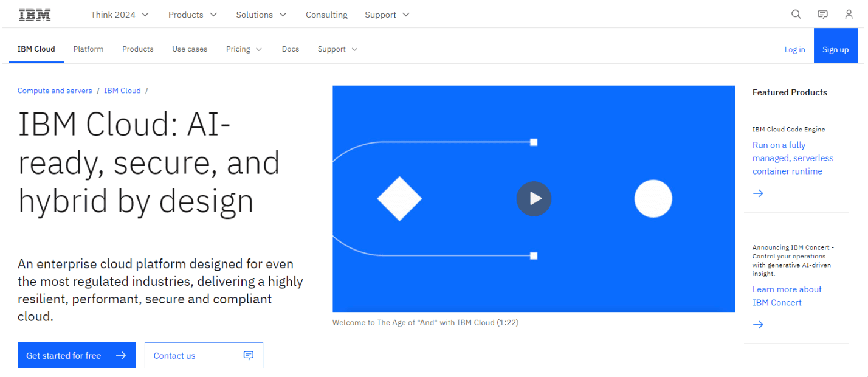Click arrow under IBM Cloud Code Engine

pos(758,193)
